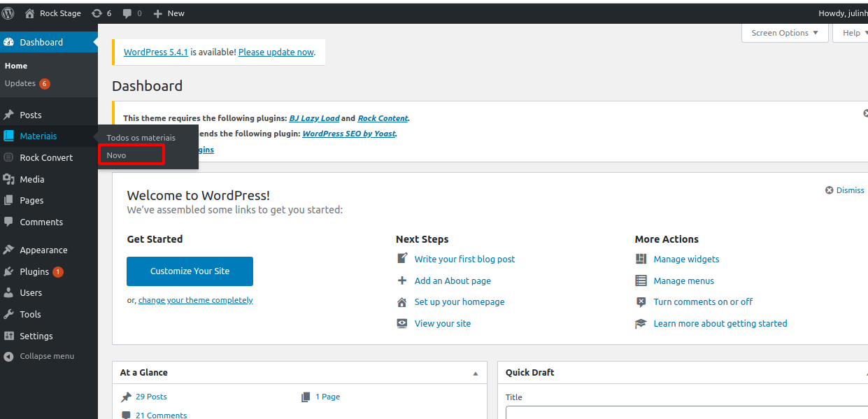Click the plus icon beside Add an About page

[x=402, y=280]
